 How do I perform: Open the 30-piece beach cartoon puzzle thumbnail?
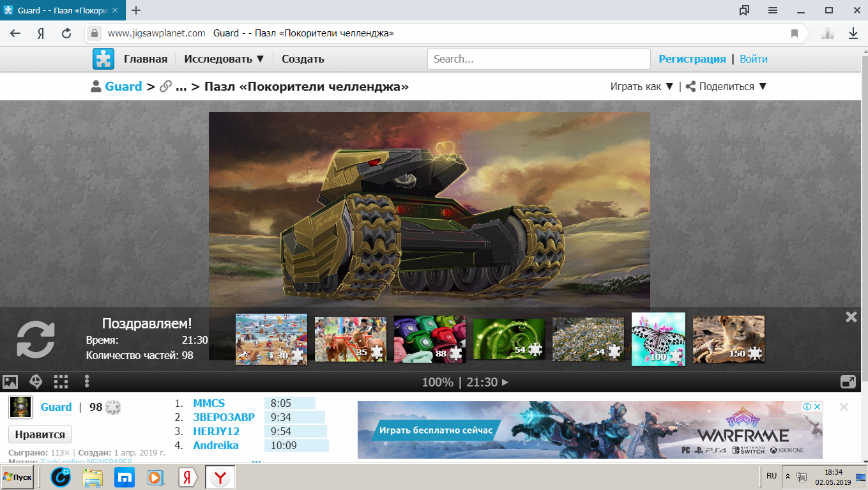(x=271, y=339)
